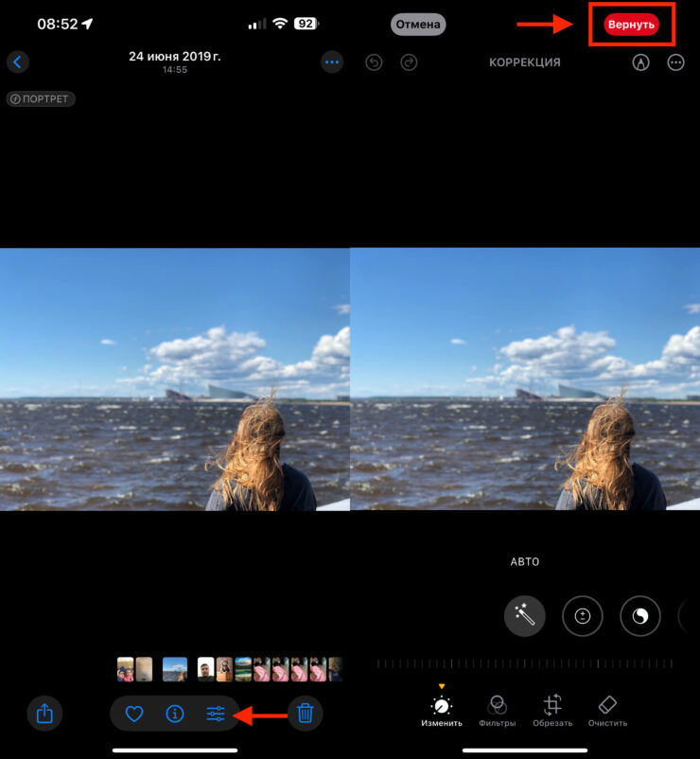
Task: Toggle the Auto magic wand enhancement
Action: [x=525, y=617]
